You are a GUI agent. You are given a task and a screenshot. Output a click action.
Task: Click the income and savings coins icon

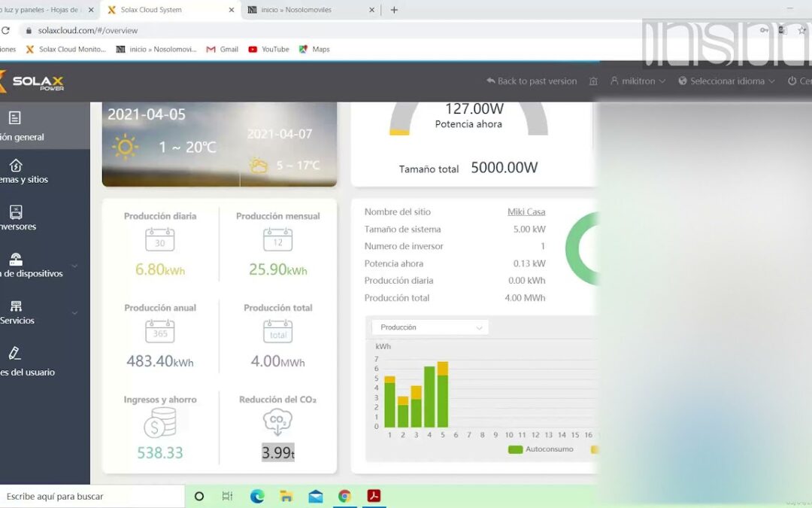pos(160,422)
